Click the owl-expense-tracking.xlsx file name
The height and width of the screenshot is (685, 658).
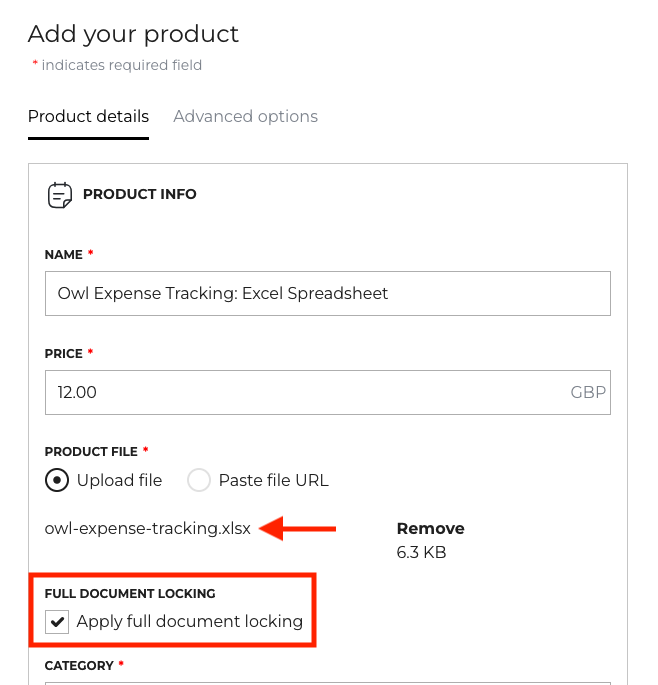(x=148, y=529)
